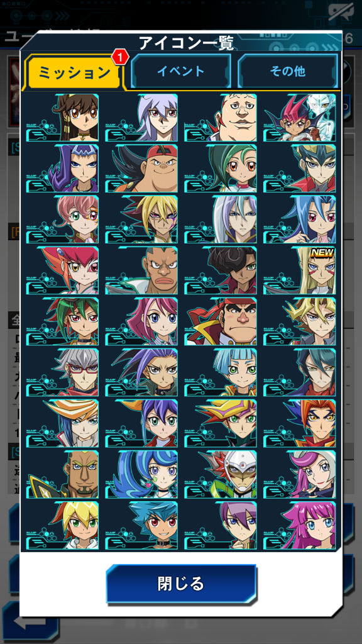Select the spiky blue-haired boy with red eyes
The image size is (362, 644).
point(141,525)
